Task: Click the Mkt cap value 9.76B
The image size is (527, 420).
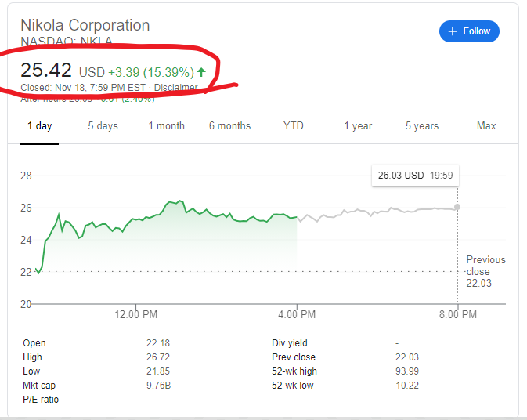Action: [x=158, y=386]
